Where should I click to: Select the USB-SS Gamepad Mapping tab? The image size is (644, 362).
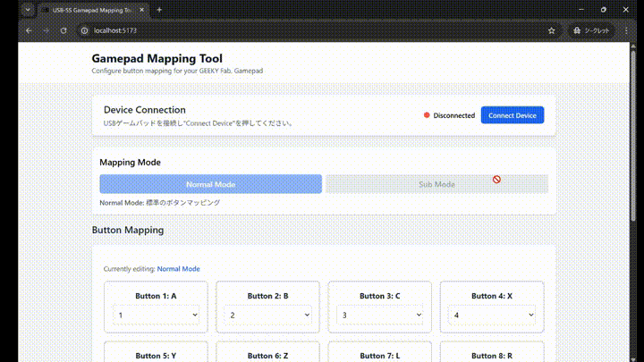pos(92,10)
